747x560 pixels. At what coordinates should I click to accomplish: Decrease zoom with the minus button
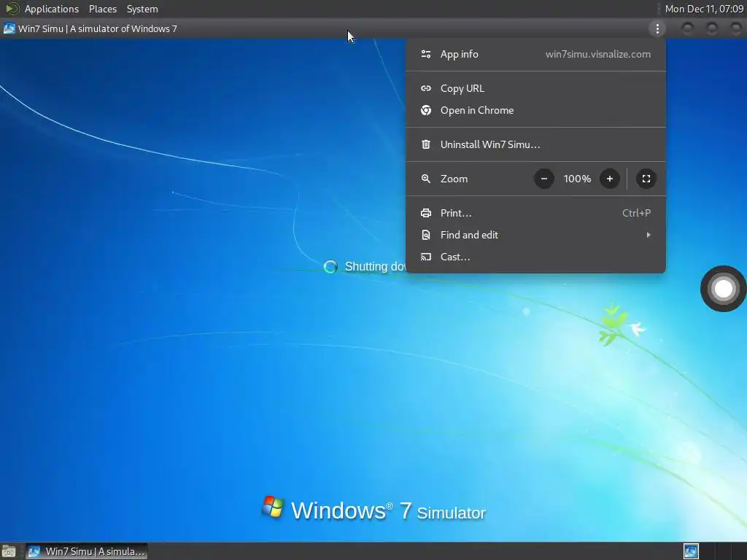pos(544,179)
